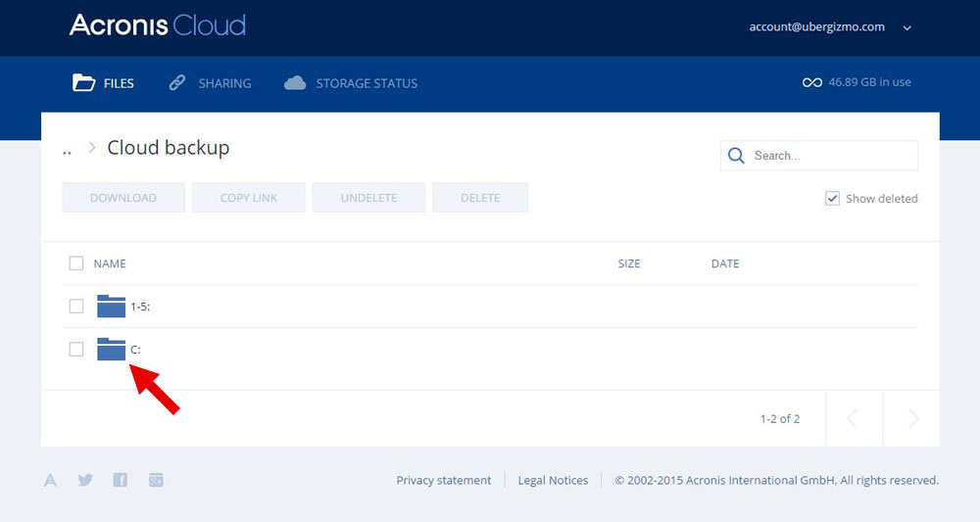Tick the select-all checkbox beside NAME
Image resolution: width=980 pixels, height=522 pixels.
coord(76,263)
